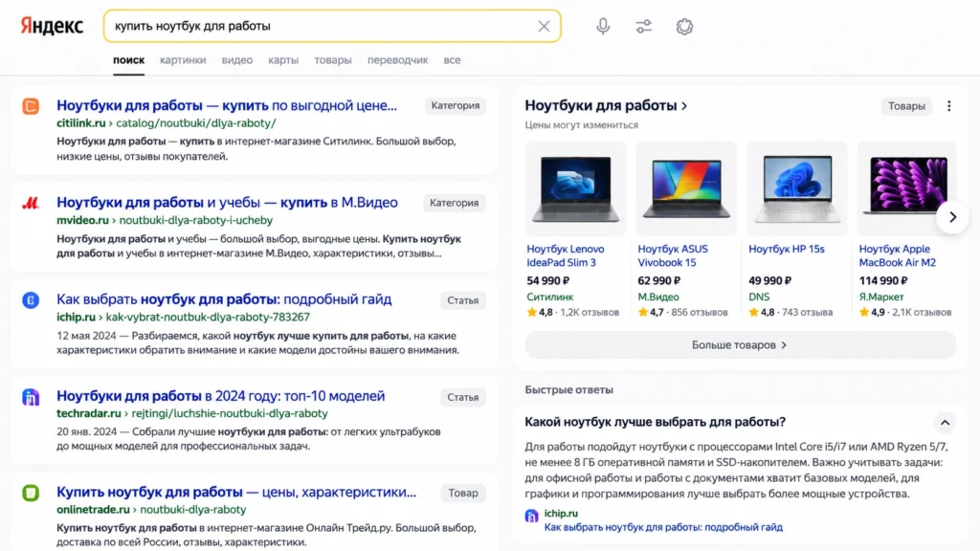Open 'Ноутбук HP 15s' title link

[787, 249]
